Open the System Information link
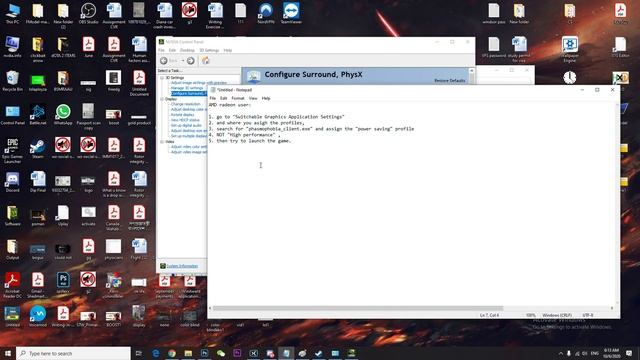The height and width of the screenshot is (360, 640). (x=182, y=266)
